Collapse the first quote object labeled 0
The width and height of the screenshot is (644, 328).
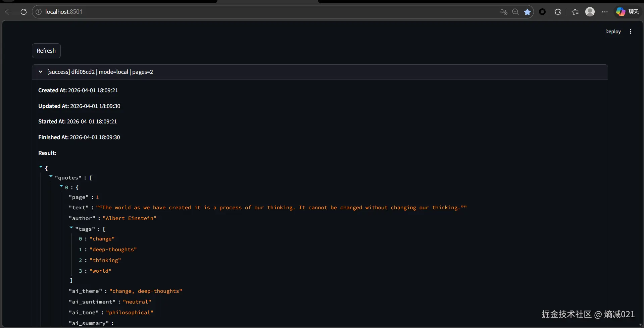[61, 186]
